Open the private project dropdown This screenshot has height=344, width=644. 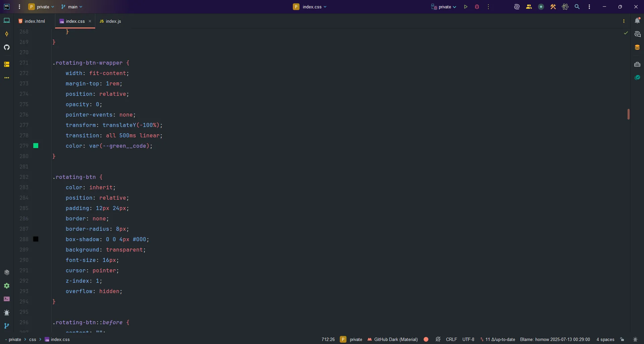[41, 7]
